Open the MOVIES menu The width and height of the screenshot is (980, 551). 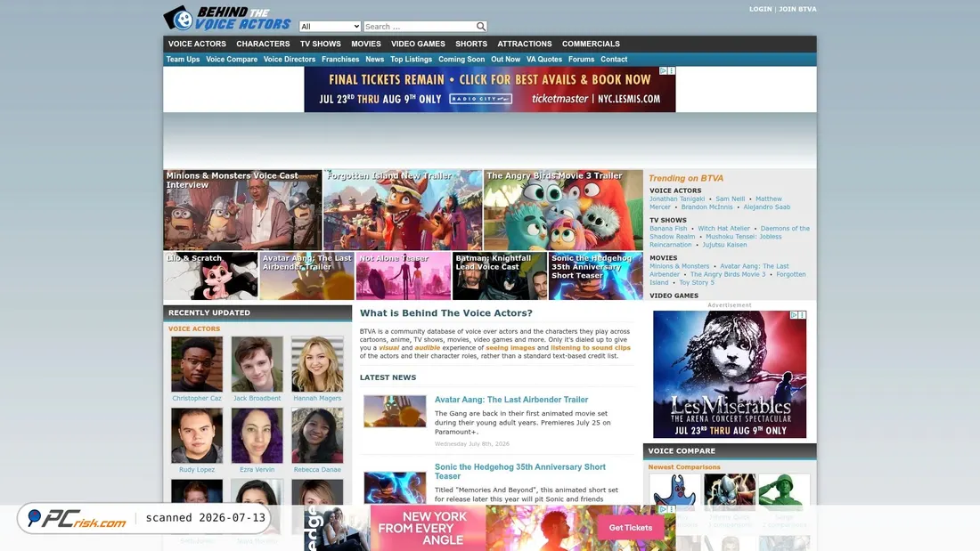click(365, 44)
